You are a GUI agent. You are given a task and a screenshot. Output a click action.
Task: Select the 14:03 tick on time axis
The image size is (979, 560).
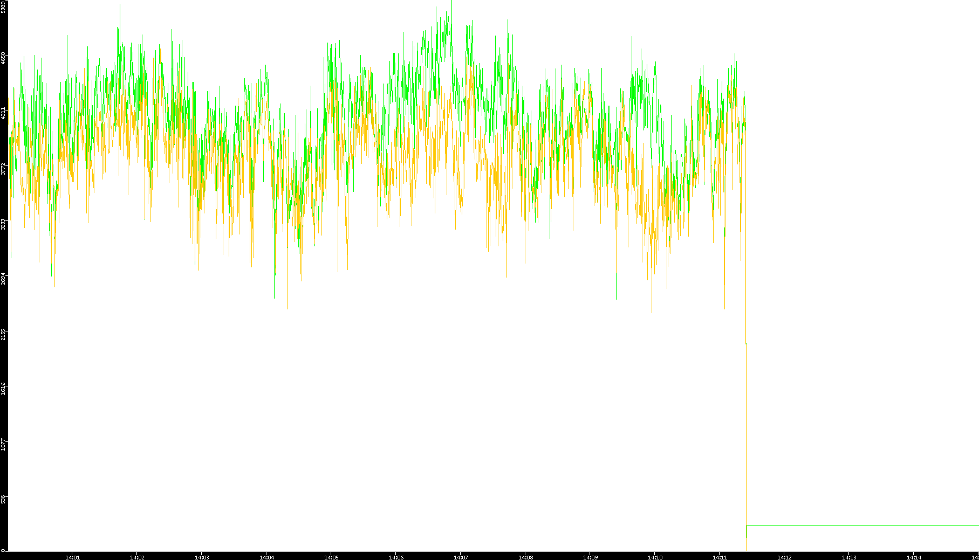[x=202, y=557]
